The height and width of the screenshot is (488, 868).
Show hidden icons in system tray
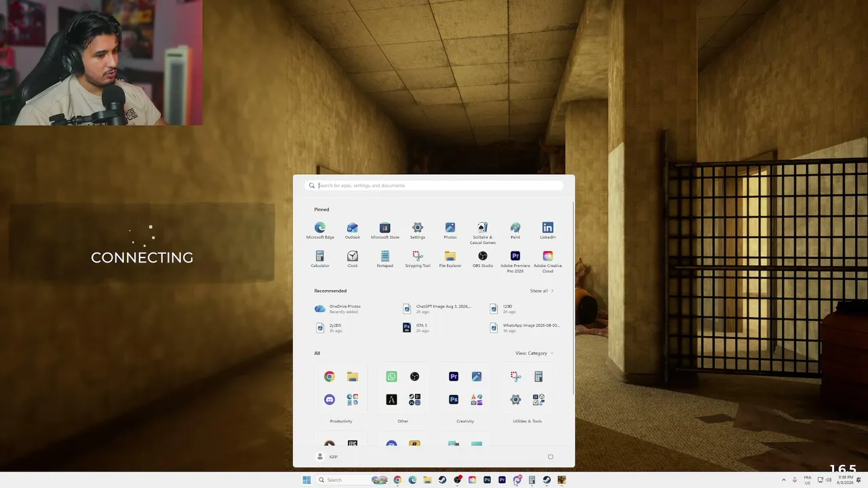tap(784, 480)
